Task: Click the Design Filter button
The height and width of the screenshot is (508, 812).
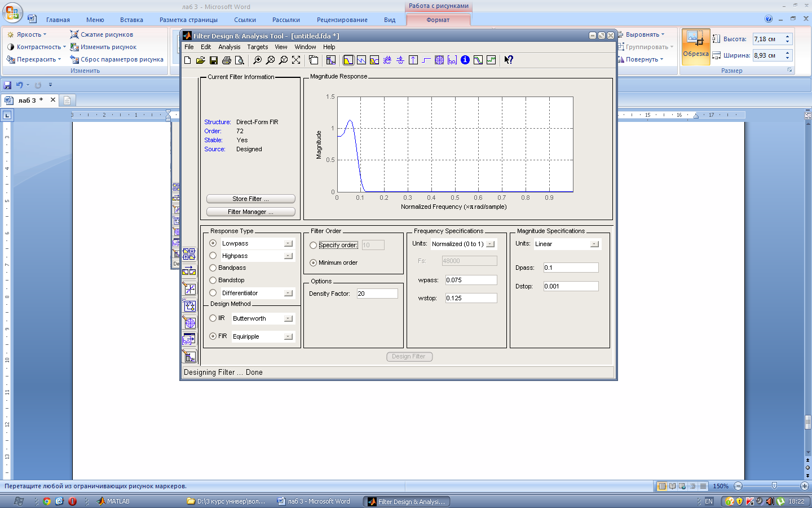Action: click(409, 356)
